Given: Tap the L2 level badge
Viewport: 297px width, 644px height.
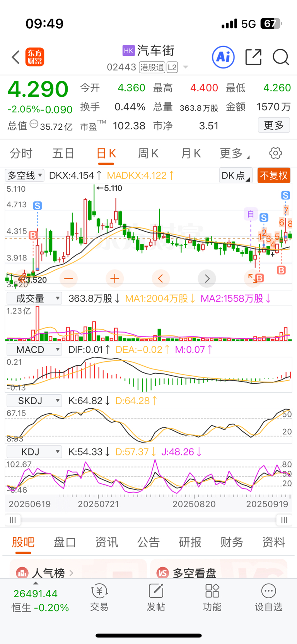Looking at the screenshot, I should point(172,67).
